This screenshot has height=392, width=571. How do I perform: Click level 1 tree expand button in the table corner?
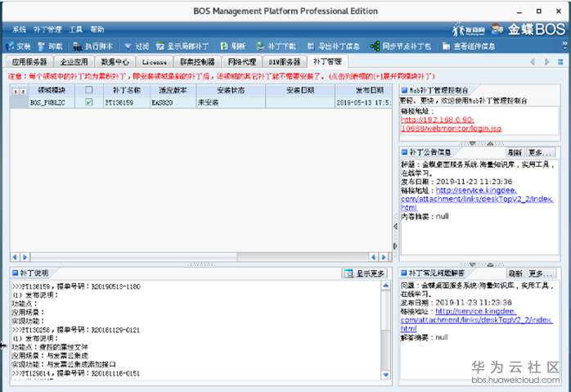pos(16,92)
